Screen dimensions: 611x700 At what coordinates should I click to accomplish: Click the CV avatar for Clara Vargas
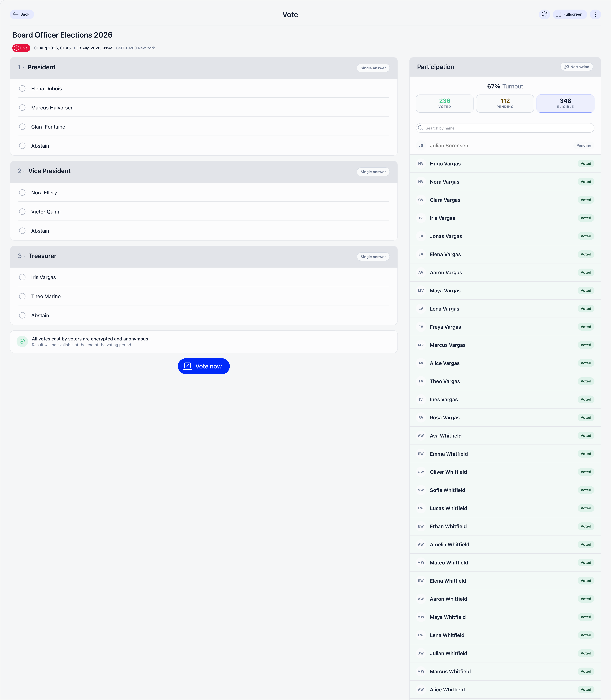[x=421, y=200]
